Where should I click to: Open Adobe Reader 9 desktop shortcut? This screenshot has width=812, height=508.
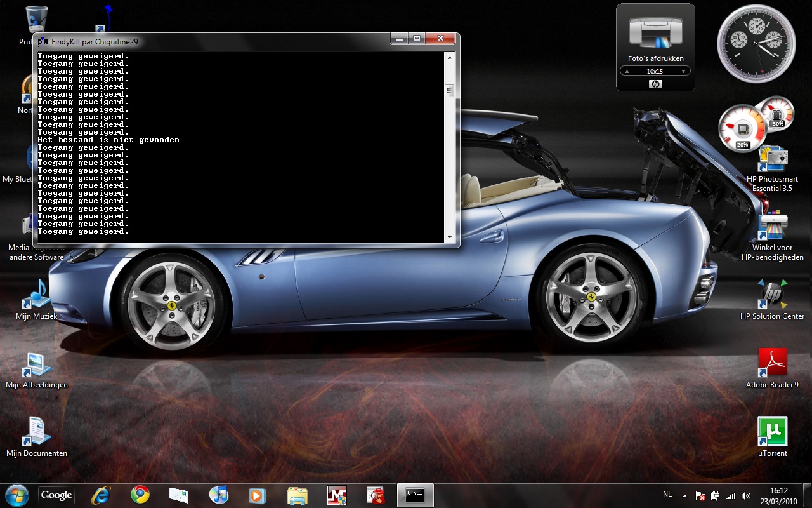coord(772,363)
